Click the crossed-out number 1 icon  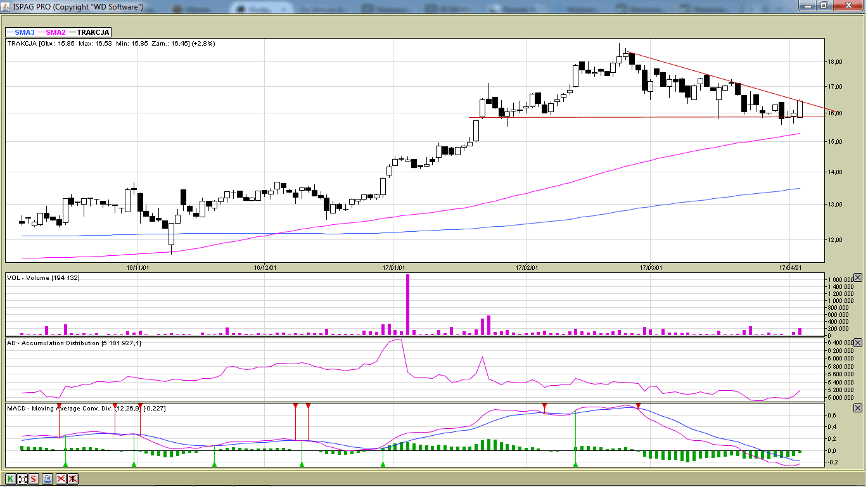(x=73, y=479)
